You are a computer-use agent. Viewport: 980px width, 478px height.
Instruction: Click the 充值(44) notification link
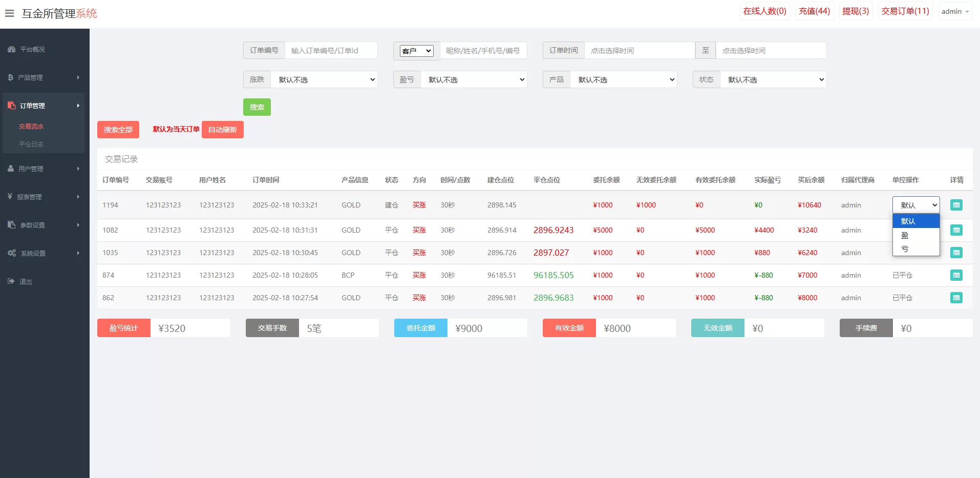(814, 11)
